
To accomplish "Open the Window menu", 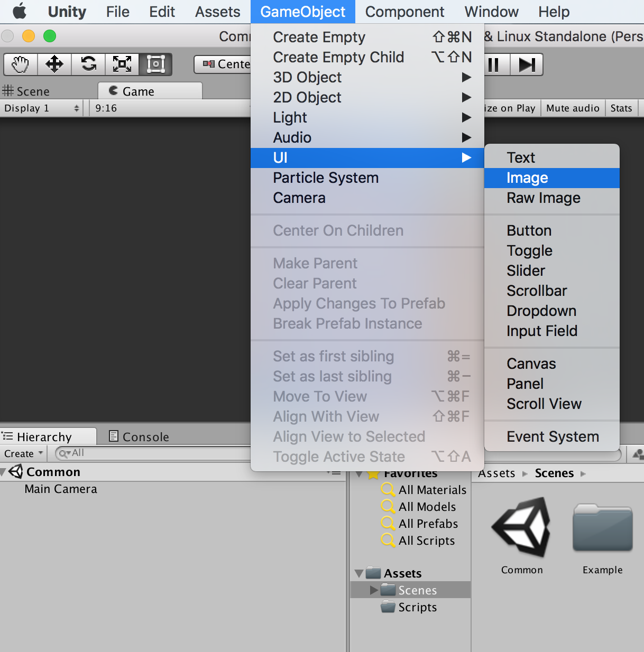I will (x=491, y=12).
